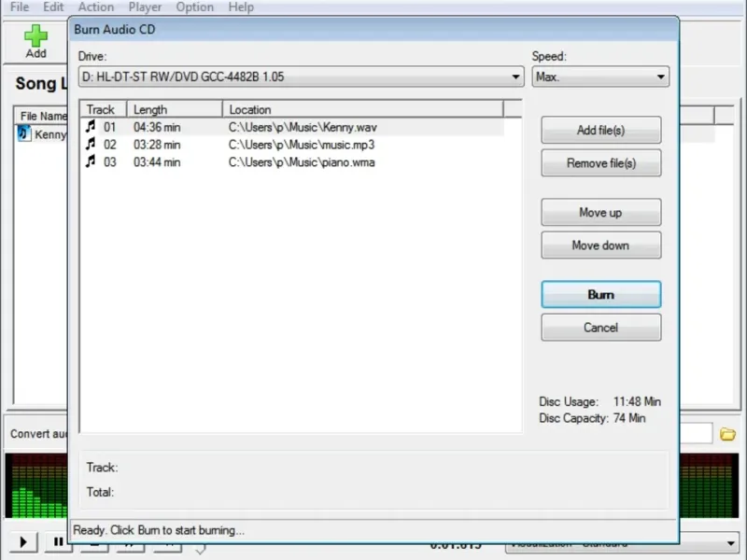Screen dimensions: 747x560
Task: Click the Move down button
Action: coord(600,245)
